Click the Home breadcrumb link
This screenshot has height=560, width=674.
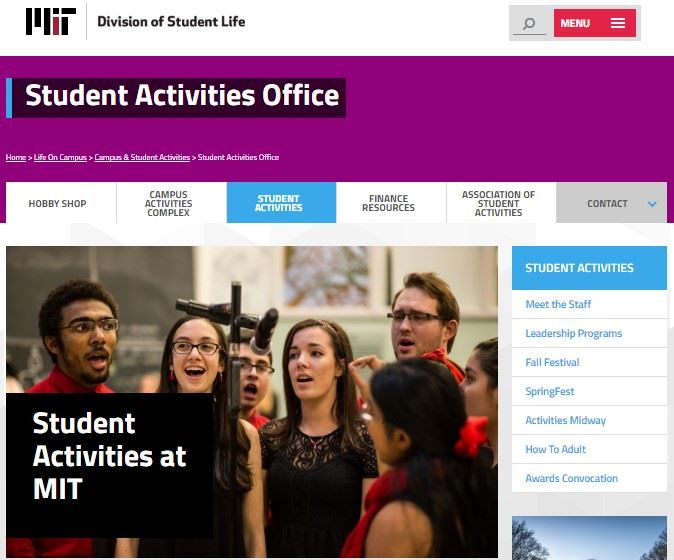[16, 157]
